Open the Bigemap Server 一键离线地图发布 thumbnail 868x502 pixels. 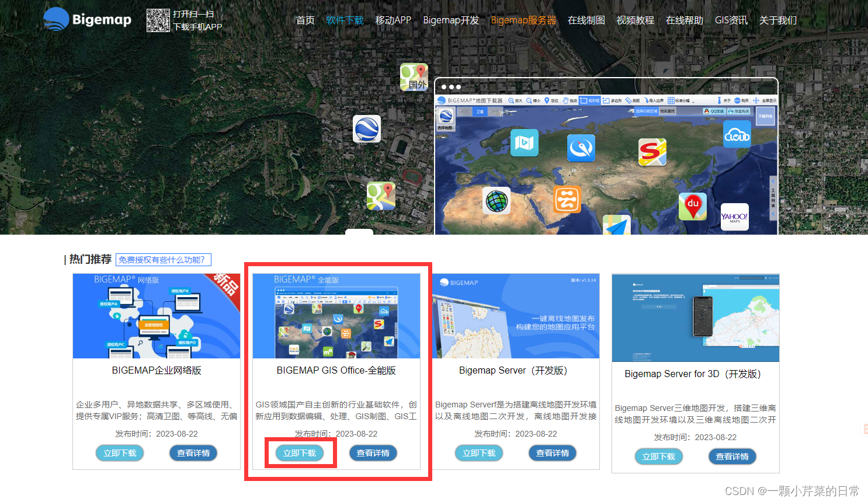(x=516, y=316)
